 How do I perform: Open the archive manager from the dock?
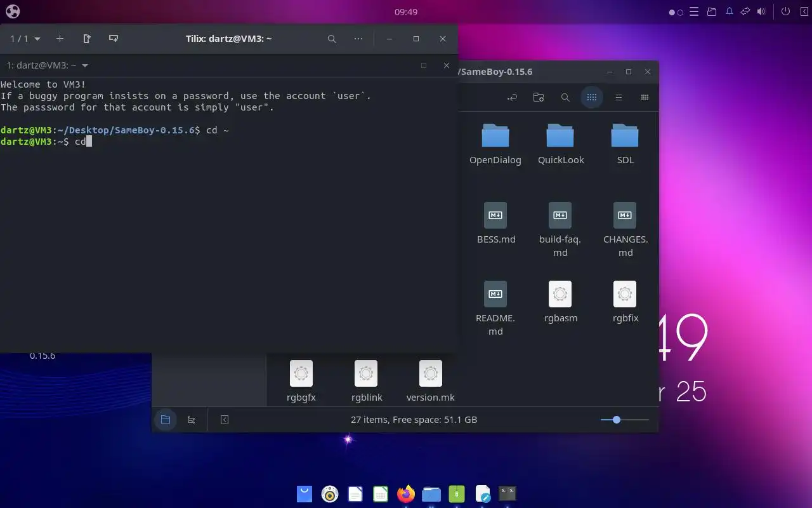click(457, 493)
